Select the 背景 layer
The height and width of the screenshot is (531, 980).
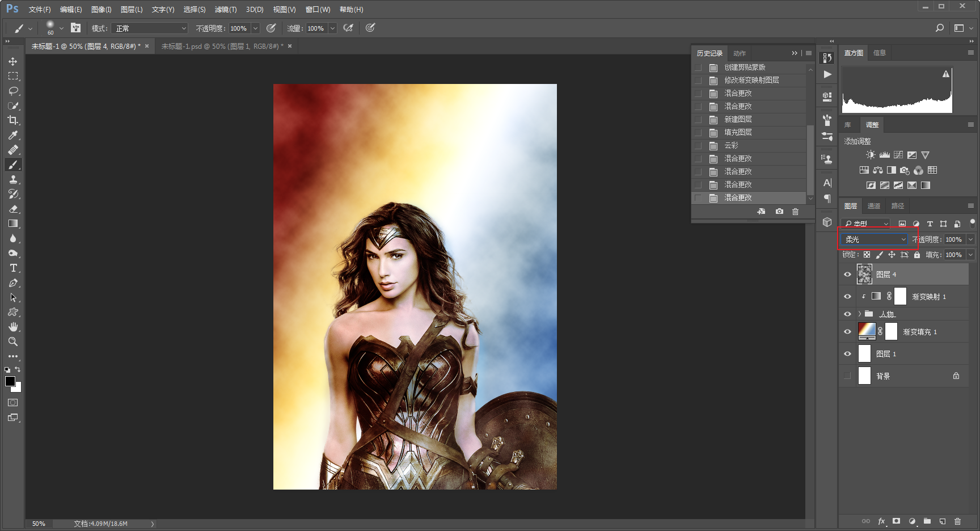904,376
